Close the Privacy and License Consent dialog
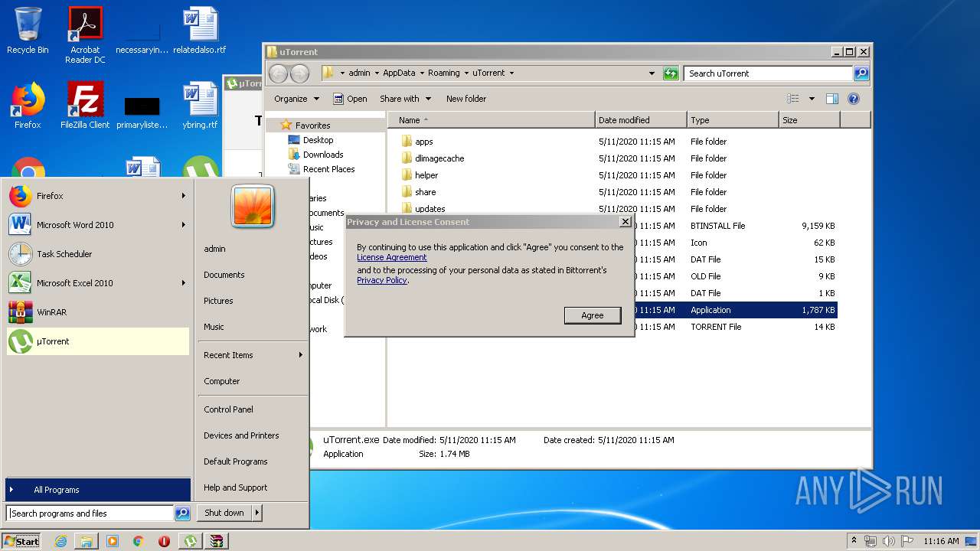Image resolution: width=980 pixels, height=551 pixels. point(626,221)
